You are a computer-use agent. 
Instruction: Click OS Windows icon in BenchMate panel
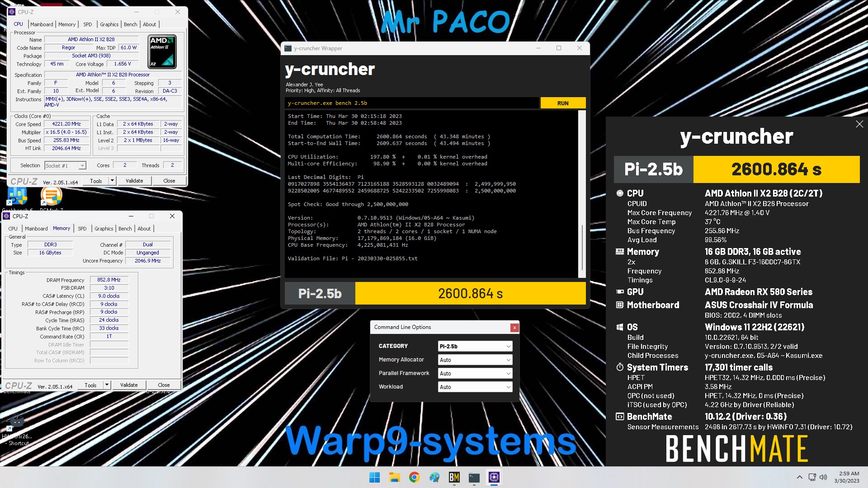coord(620,327)
